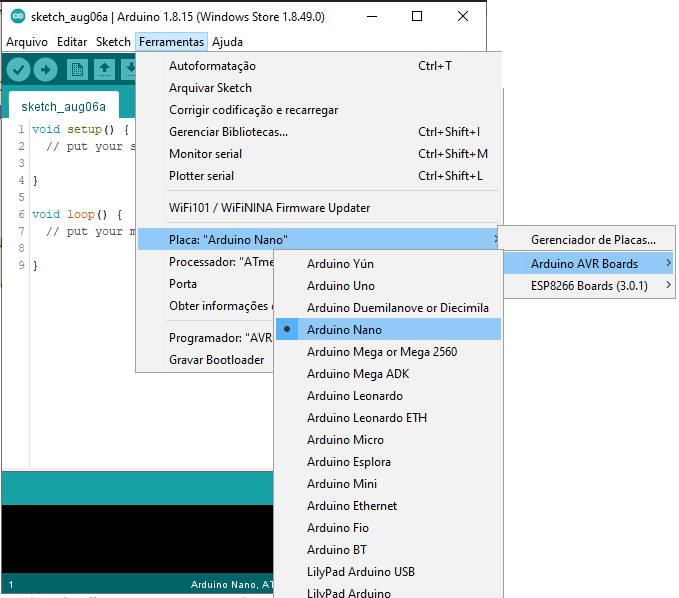Select the LilyPad Arduino USB board

tap(388, 572)
